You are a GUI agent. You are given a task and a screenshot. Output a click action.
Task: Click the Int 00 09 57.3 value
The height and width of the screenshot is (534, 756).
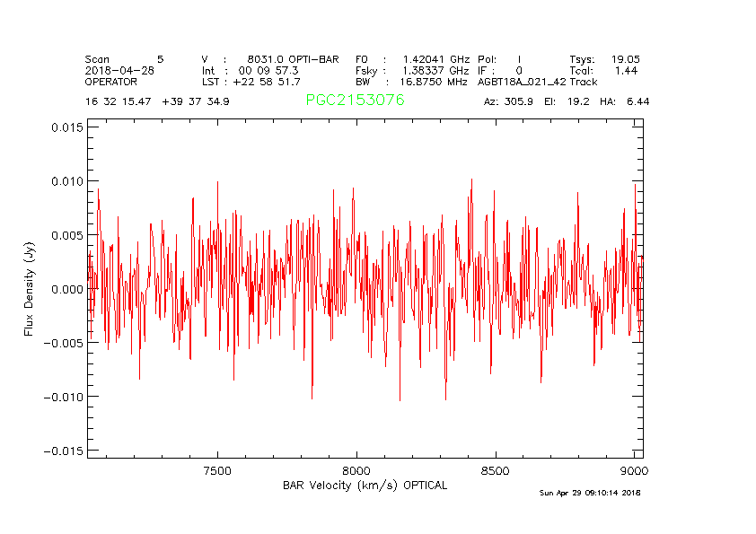click(250, 70)
